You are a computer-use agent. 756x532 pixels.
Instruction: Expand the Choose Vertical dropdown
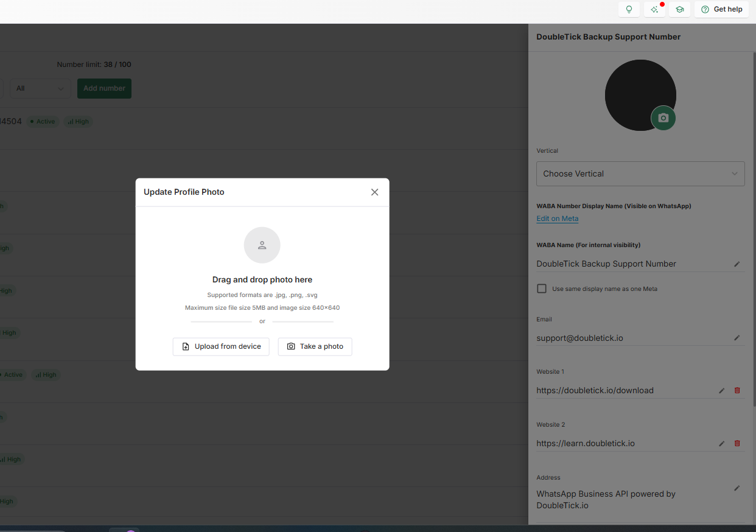click(640, 173)
